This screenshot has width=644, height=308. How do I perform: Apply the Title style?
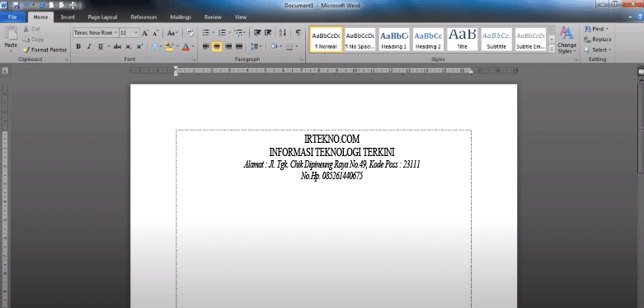[x=462, y=40]
